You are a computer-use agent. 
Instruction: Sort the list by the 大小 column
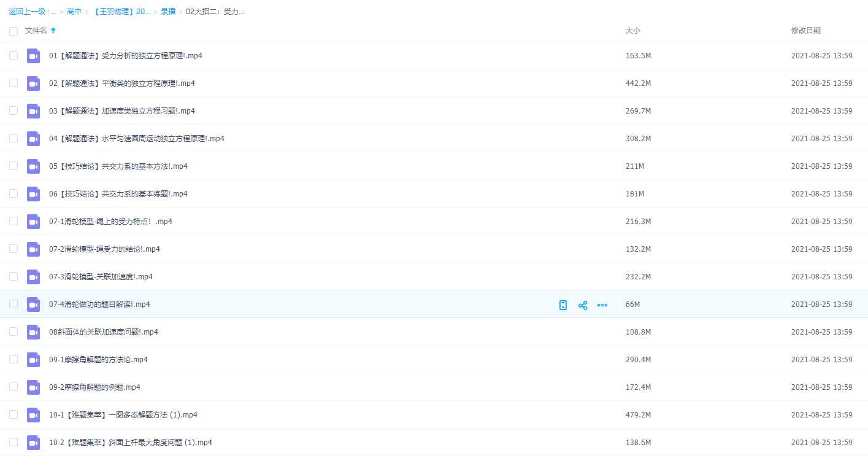coord(632,31)
